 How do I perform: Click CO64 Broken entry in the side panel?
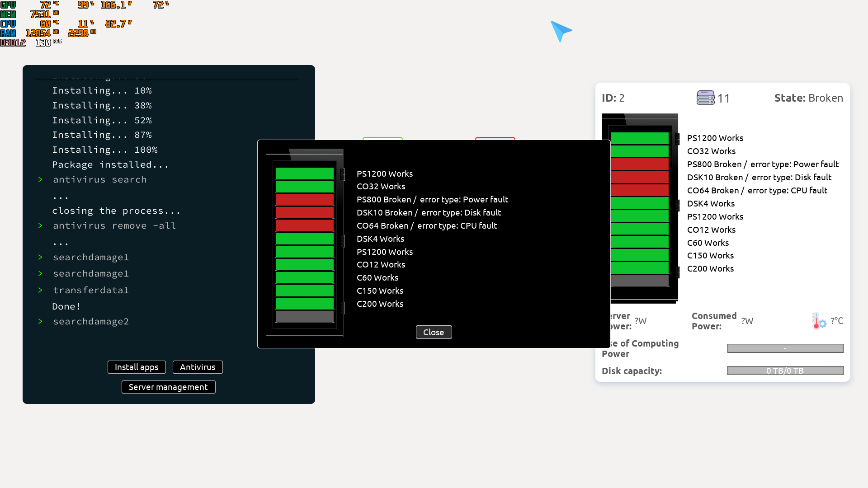[757, 190]
